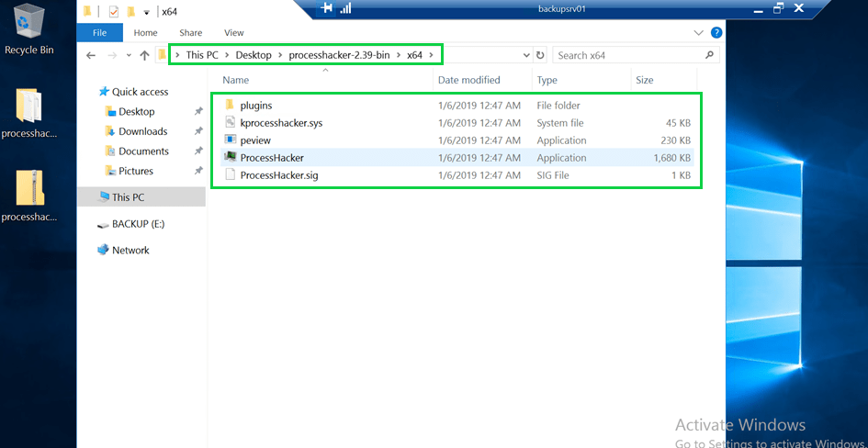Open the Recycle Bin on the desktop
The width and height of the screenshot is (868, 448).
29,22
